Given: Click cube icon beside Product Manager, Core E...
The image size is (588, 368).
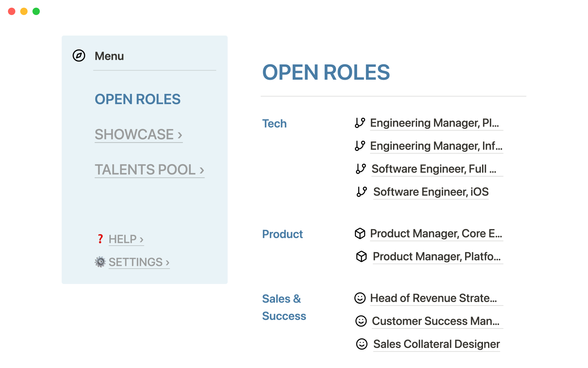Looking at the screenshot, I should coord(360,233).
